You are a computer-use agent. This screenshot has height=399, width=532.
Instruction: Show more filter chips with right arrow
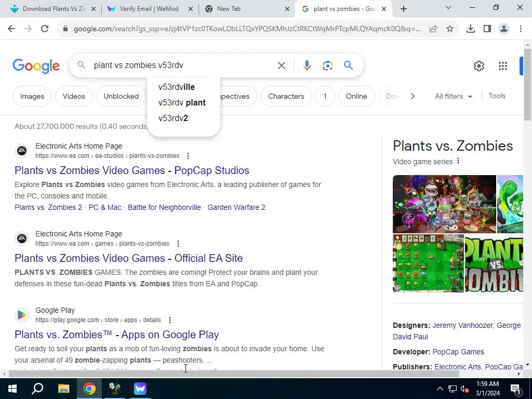412,96
